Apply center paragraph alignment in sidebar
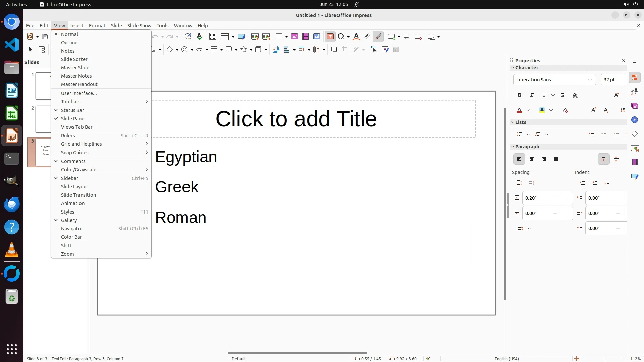Screen dimensions: 644x362 (532, 159)
